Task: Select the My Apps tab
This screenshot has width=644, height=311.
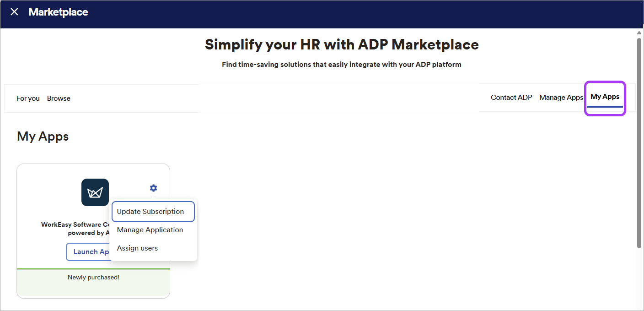Action: coord(605,97)
